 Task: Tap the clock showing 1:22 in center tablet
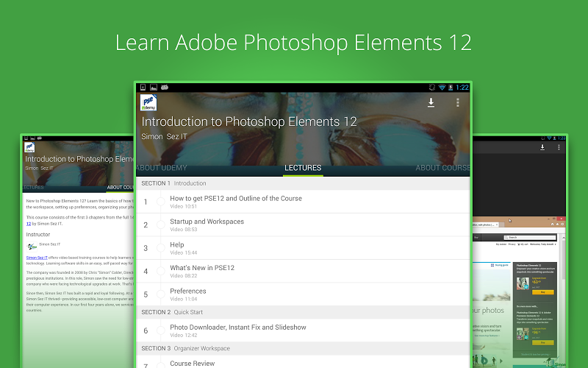click(x=462, y=87)
